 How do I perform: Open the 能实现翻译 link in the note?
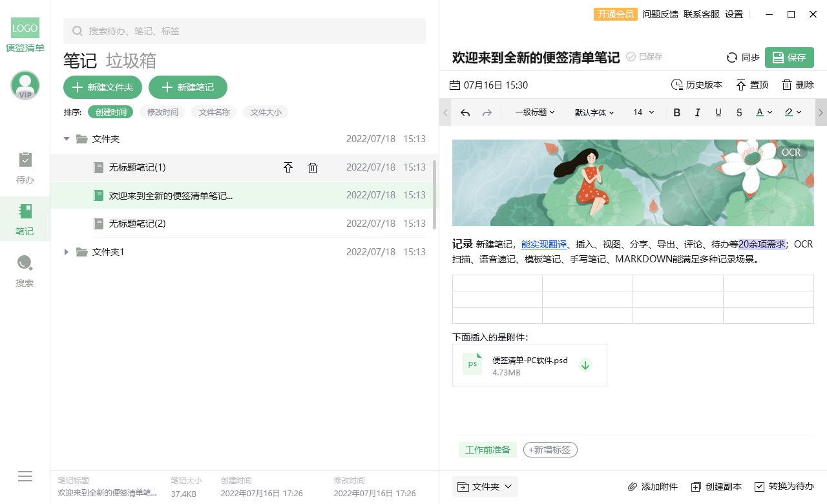click(x=543, y=244)
